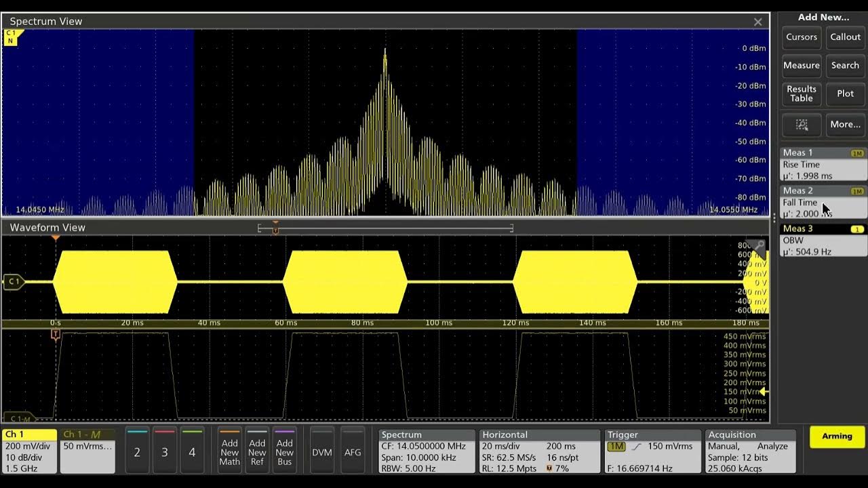Click the magnifier icon in Waveform View
This screenshot has height=488, width=868.
[759, 247]
